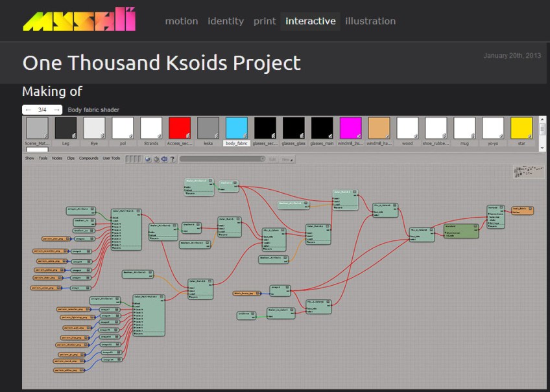
Task: Click the help question mark toolbar icon
Action: tap(173, 159)
